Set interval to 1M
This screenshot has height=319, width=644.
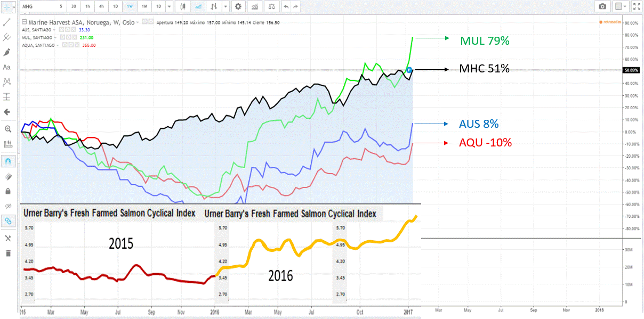coord(143,7)
